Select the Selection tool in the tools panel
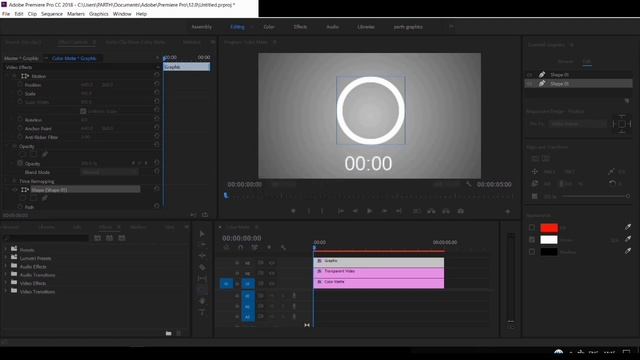The width and height of the screenshot is (640, 360). click(x=202, y=233)
